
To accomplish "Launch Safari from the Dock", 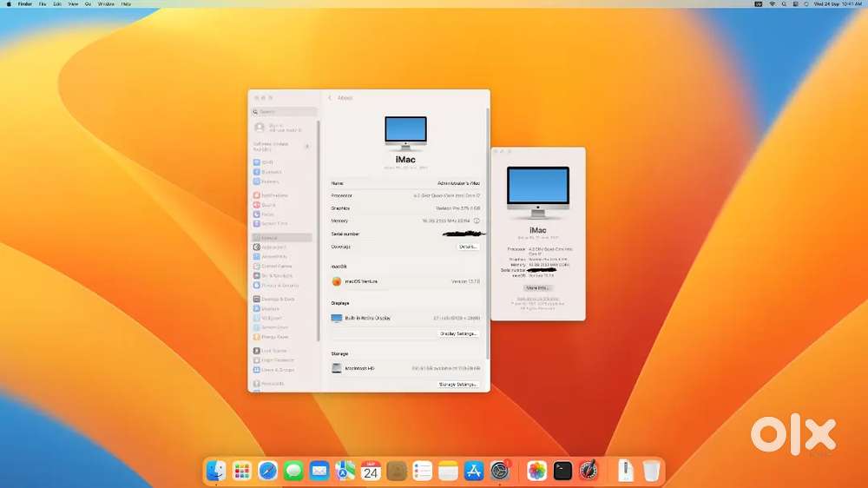I will pos(267,471).
